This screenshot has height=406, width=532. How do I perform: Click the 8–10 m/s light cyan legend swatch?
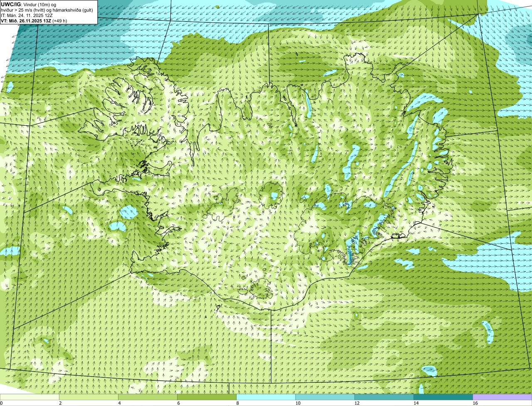coord(266,397)
